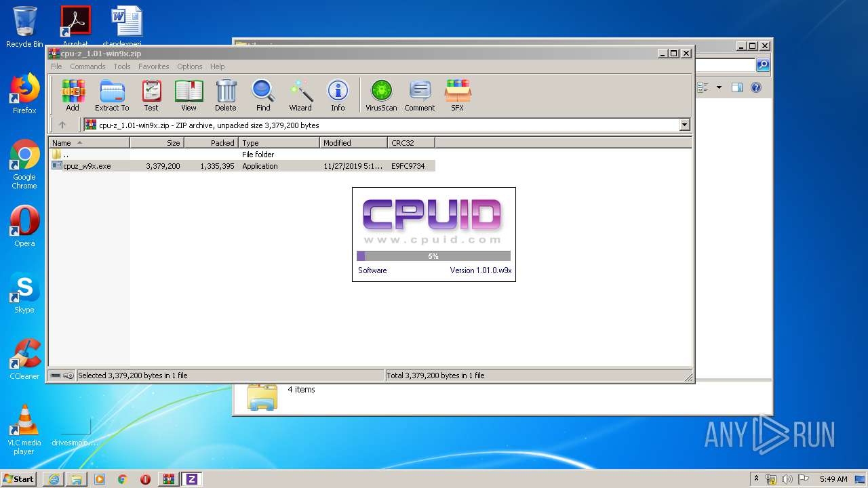The image size is (868, 488).
Task: Open the Options menu
Action: (190, 66)
